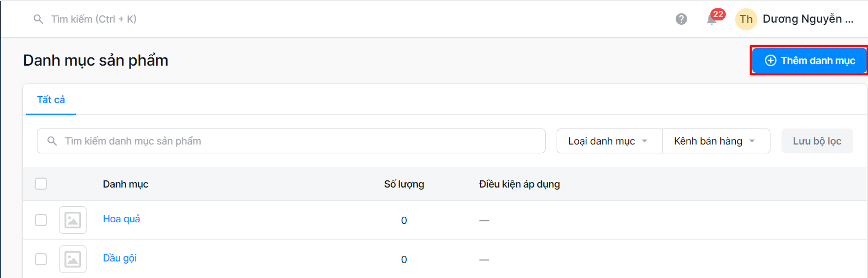Open the Dầu gội category link
Screen dimensions: 868x278
120,258
